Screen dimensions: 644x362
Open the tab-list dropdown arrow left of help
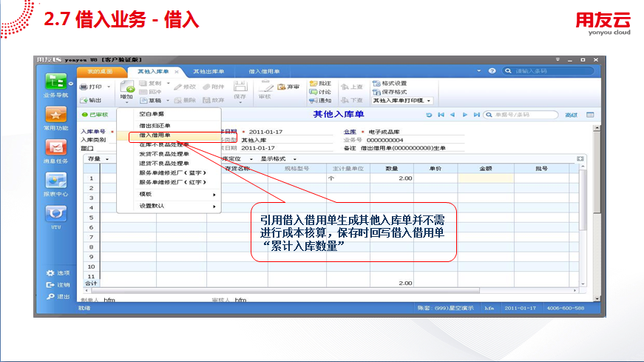tap(478, 71)
